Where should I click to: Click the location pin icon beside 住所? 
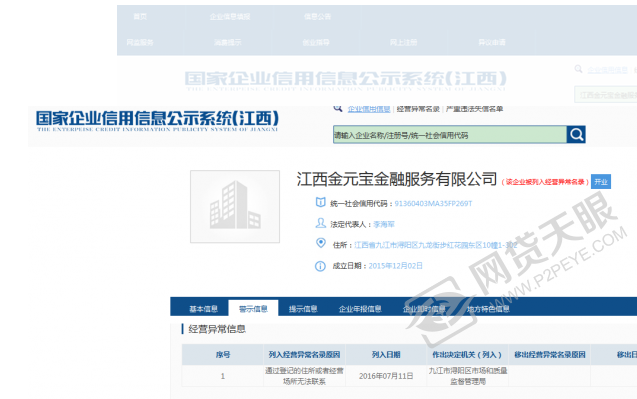tap(321, 243)
